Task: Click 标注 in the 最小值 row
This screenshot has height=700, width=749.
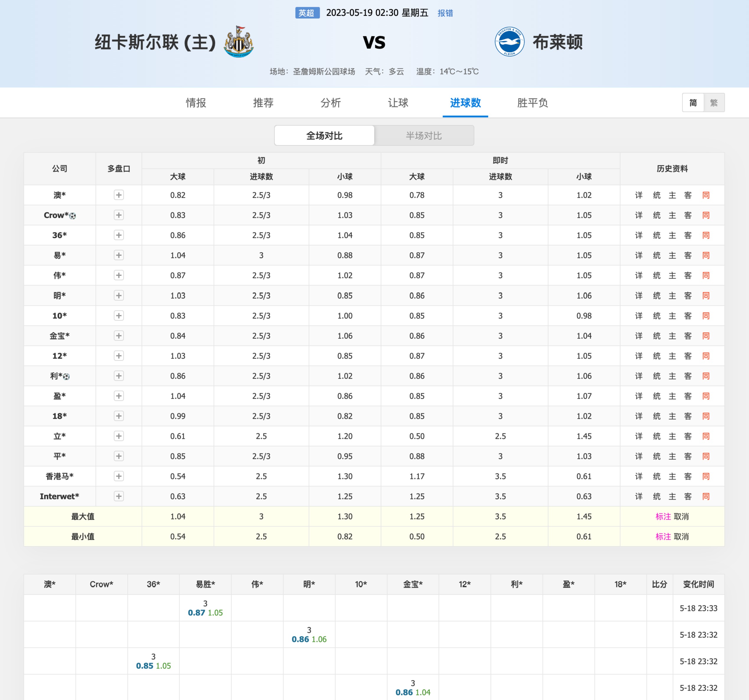Action: 663,537
